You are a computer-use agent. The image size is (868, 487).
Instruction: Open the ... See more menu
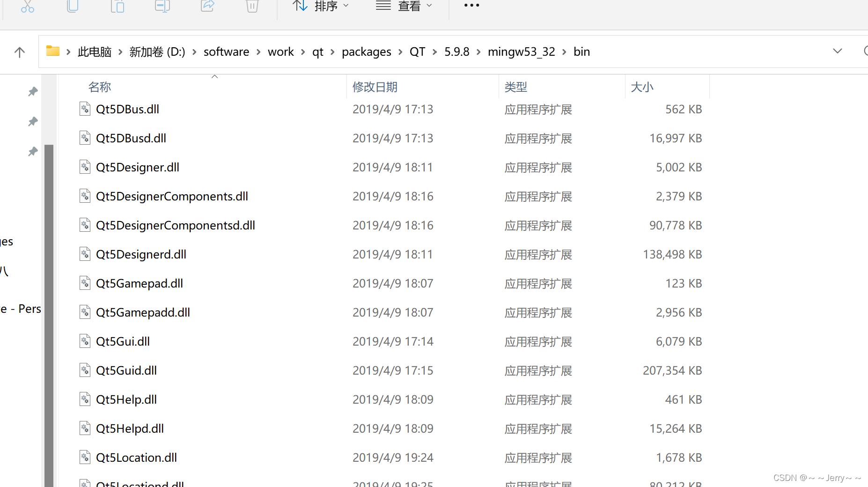pyautogui.click(x=471, y=6)
